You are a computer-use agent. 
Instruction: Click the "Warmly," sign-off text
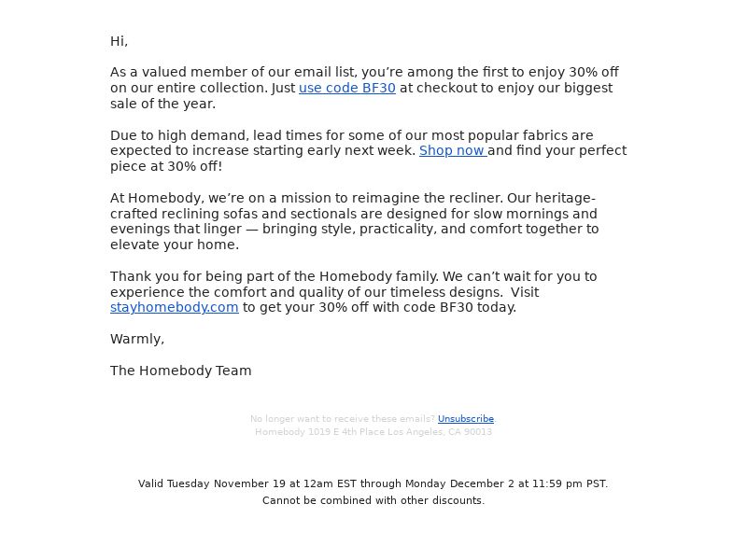[137, 339]
